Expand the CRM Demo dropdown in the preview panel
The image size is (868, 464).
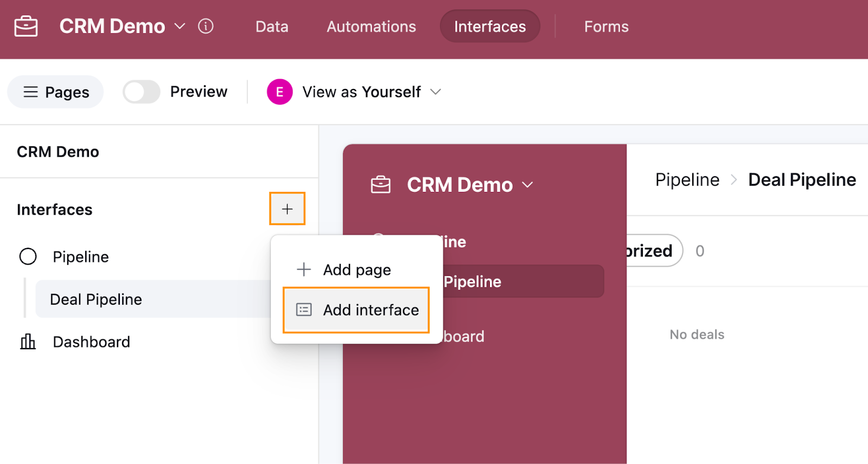point(470,185)
